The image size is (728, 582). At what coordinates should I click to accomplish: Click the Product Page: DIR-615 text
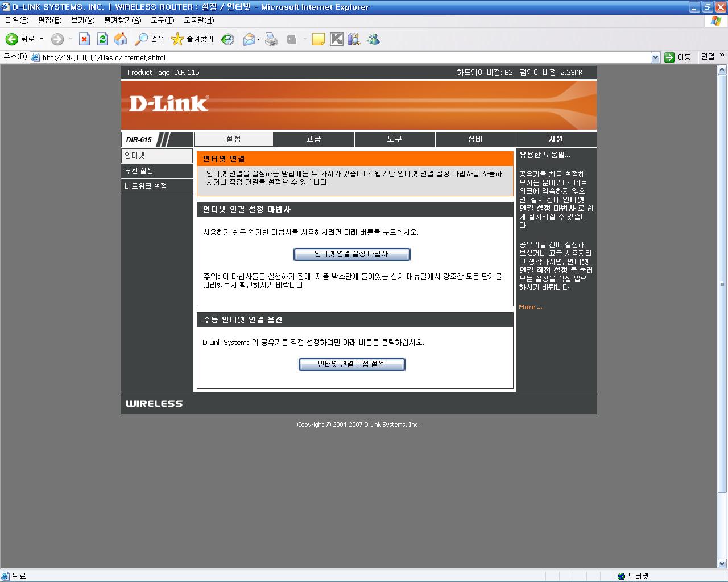[x=163, y=73]
